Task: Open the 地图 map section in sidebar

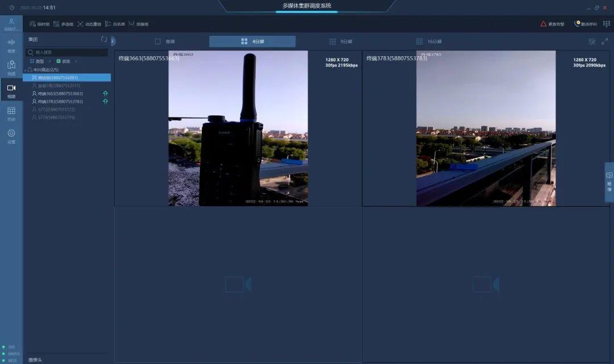Action: [x=11, y=68]
